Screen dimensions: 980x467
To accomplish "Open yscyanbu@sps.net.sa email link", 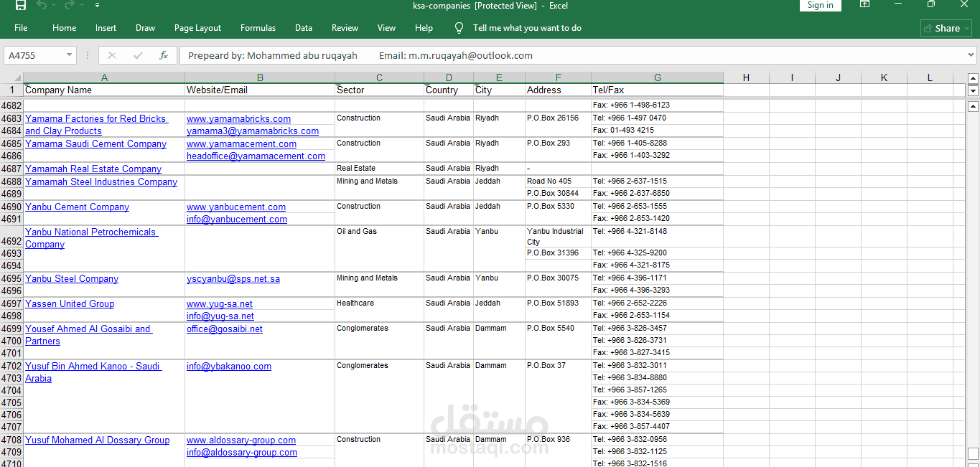I will (x=233, y=278).
